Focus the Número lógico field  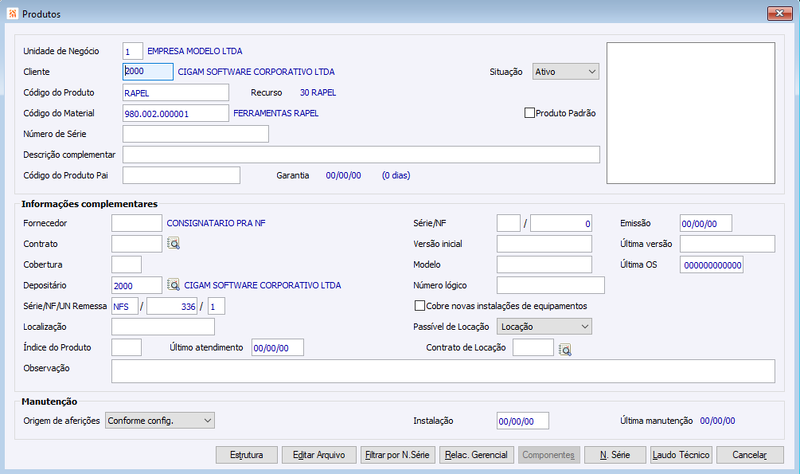551,285
